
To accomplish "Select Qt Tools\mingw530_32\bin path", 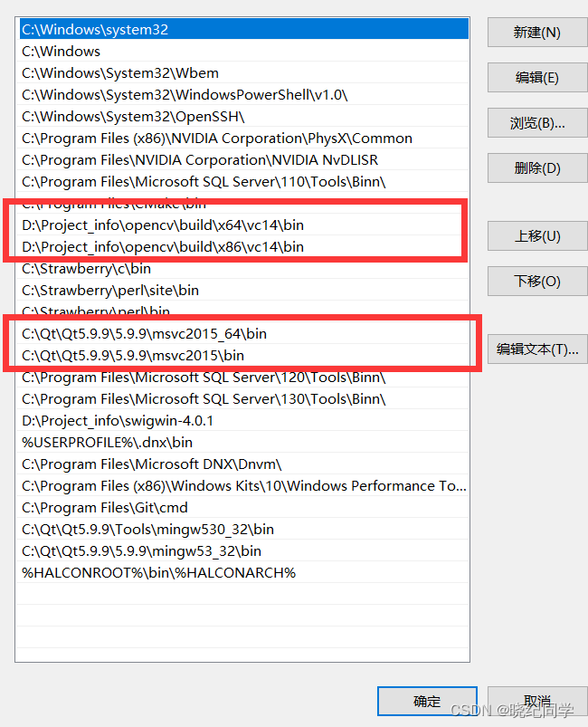I will pos(243,529).
